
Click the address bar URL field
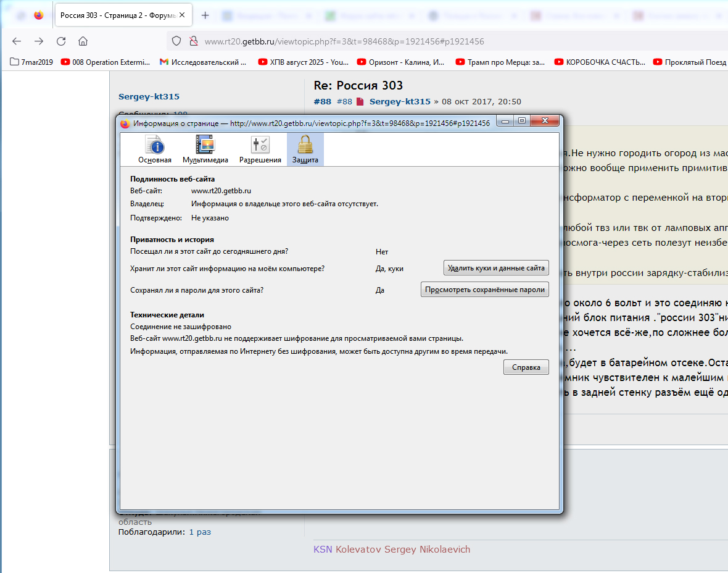coord(370,41)
